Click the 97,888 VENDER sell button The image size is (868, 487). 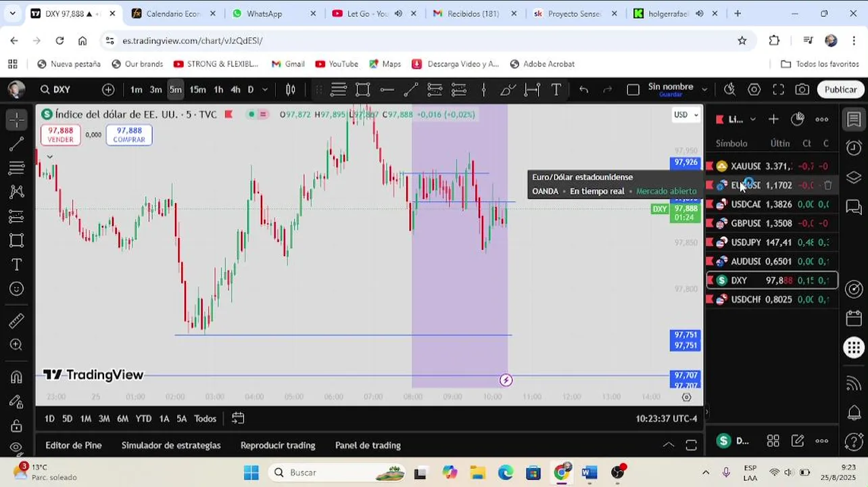(x=60, y=135)
